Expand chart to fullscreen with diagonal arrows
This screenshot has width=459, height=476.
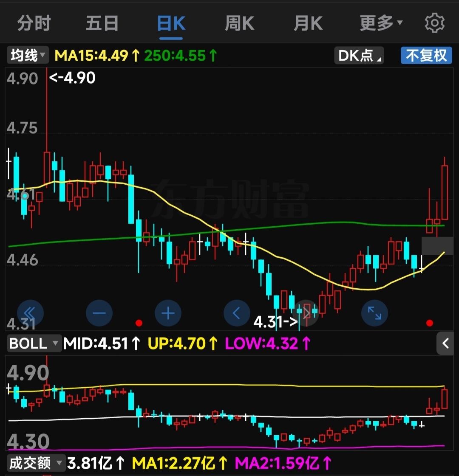pyautogui.click(x=374, y=313)
